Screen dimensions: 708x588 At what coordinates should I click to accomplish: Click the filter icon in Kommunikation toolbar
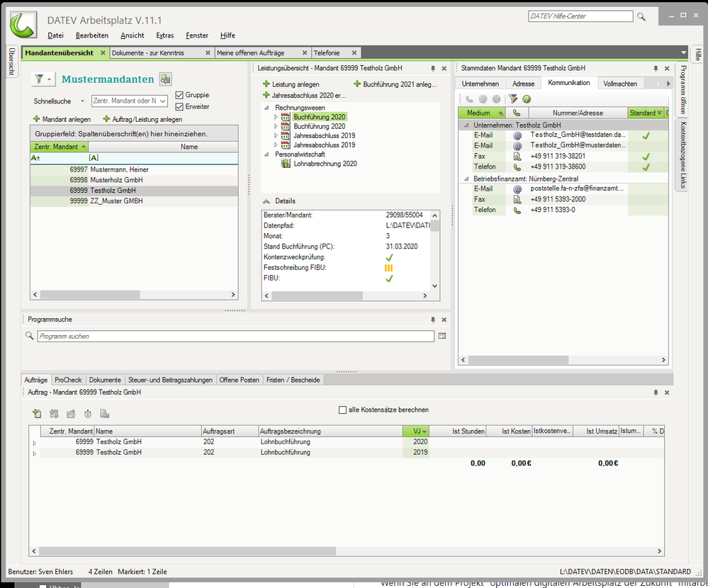pos(513,99)
